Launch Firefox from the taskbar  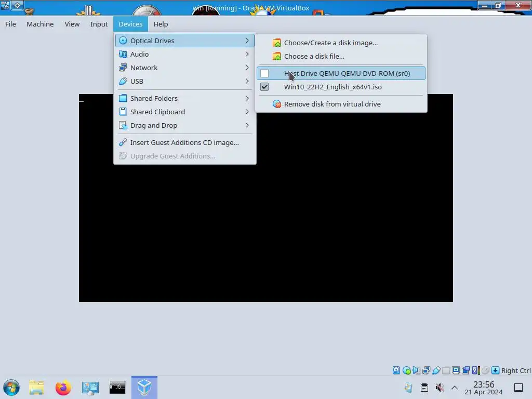pos(63,388)
